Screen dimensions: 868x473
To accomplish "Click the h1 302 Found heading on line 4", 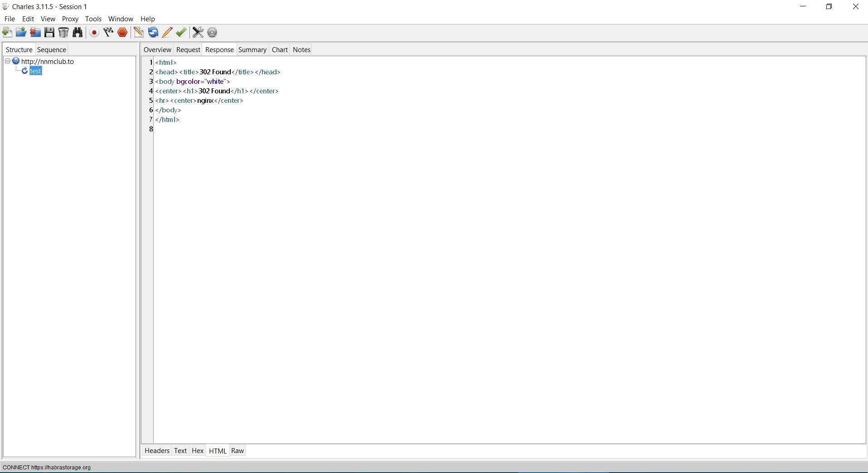I will pos(214,91).
